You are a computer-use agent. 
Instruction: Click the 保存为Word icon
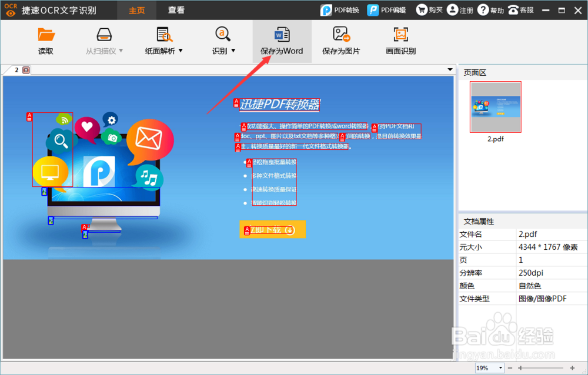tap(282, 34)
